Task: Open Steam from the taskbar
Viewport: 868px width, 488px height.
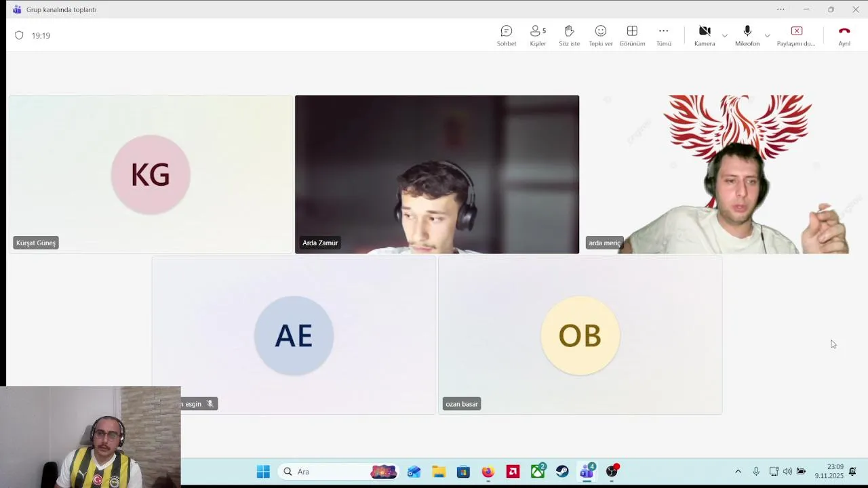Action: [x=562, y=472]
